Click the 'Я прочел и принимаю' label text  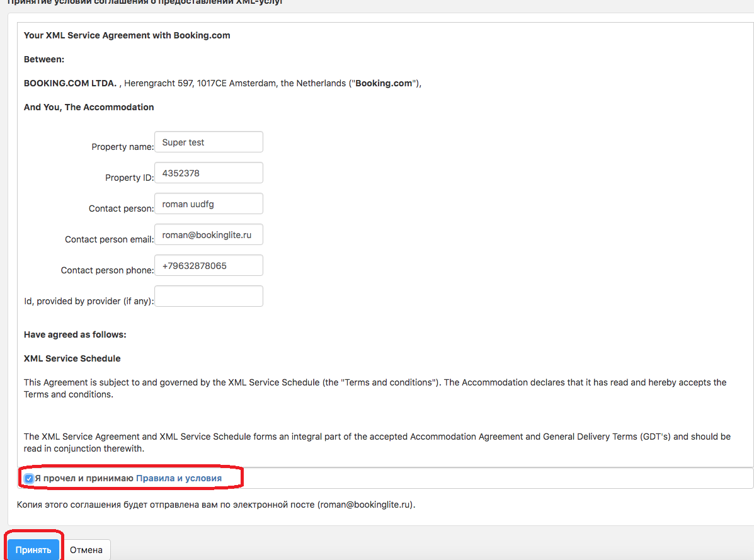point(84,478)
